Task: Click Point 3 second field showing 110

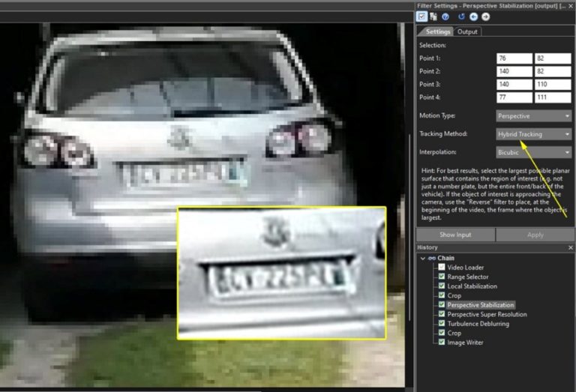Action: (553, 85)
